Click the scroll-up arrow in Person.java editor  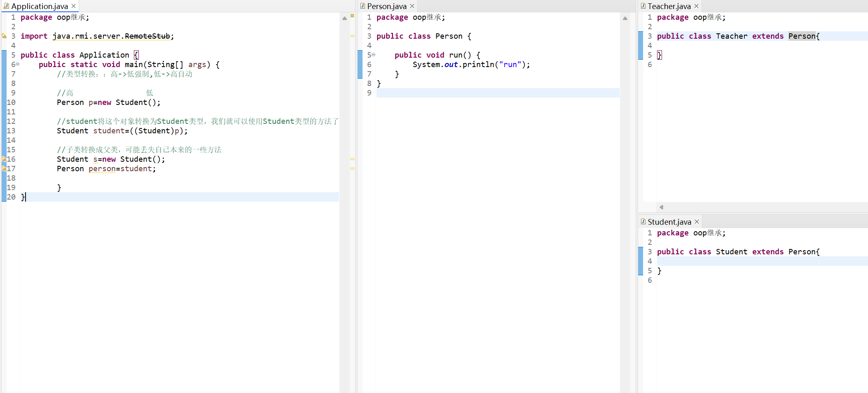(x=625, y=18)
